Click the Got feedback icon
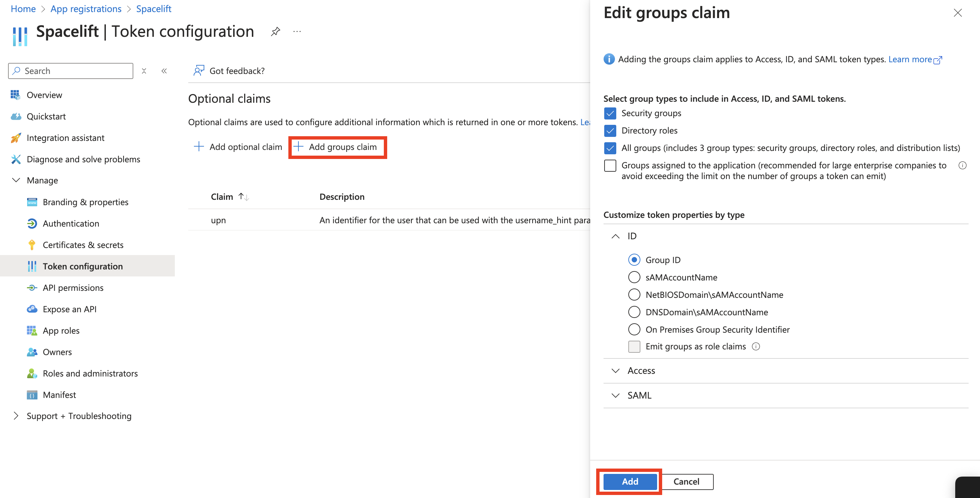 click(199, 71)
